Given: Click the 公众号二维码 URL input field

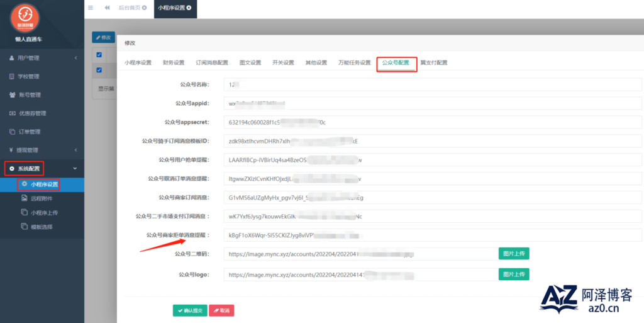Looking at the screenshot, I should pos(360,254).
